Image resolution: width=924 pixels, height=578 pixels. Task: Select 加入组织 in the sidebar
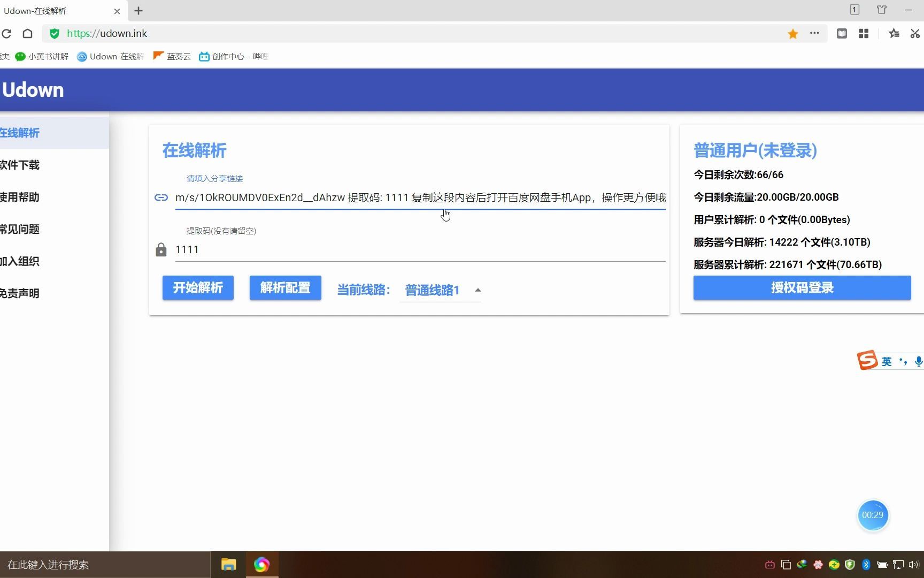(55, 261)
